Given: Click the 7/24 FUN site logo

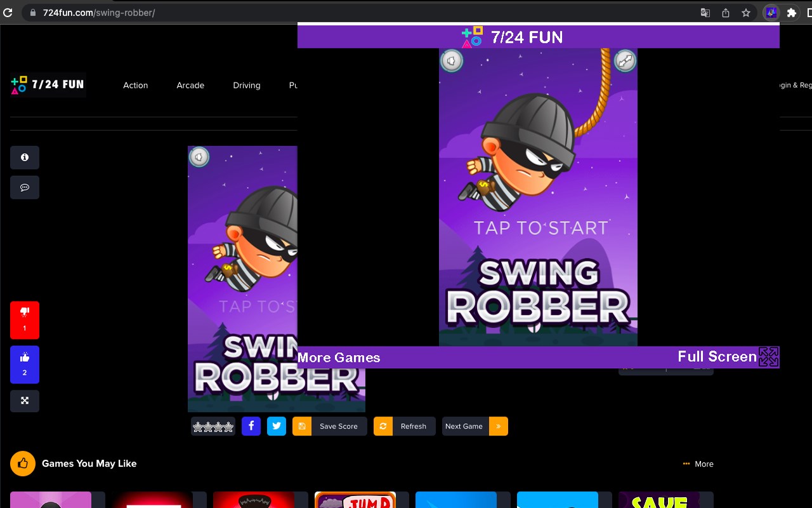Looking at the screenshot, I should 48,84.
